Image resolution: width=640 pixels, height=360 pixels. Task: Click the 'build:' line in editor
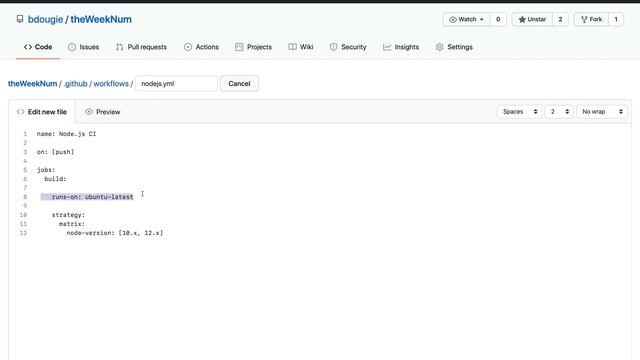[x=55, y=179]
